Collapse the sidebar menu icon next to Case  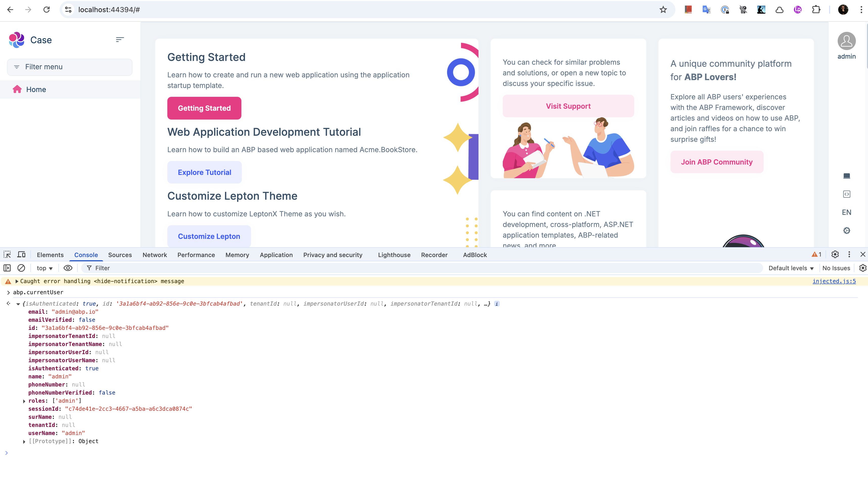[120, 40]
